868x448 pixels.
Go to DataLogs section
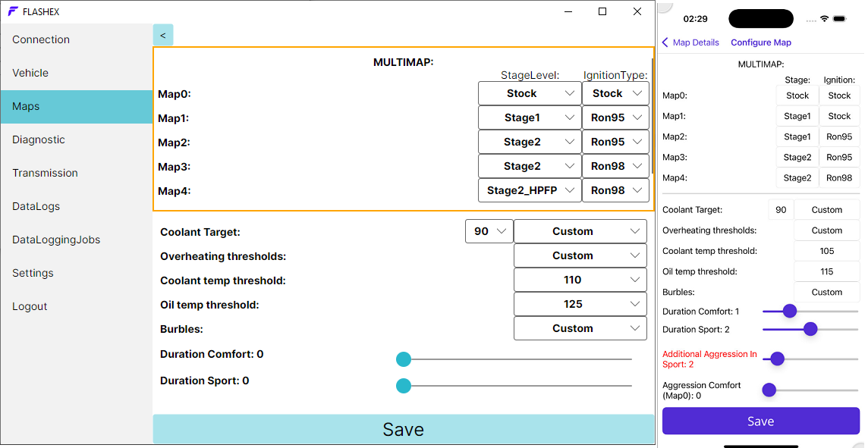pyautogui.click(x=77, y=206)
